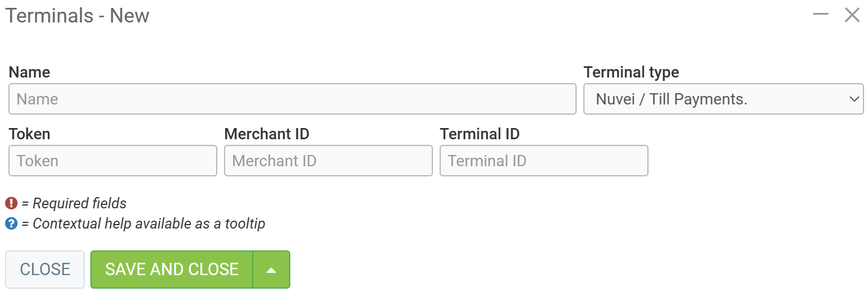Click the blue contextual help question icon
Image resolution: width=868 pixels, height=292 pixels.
[x=11, y=223]
